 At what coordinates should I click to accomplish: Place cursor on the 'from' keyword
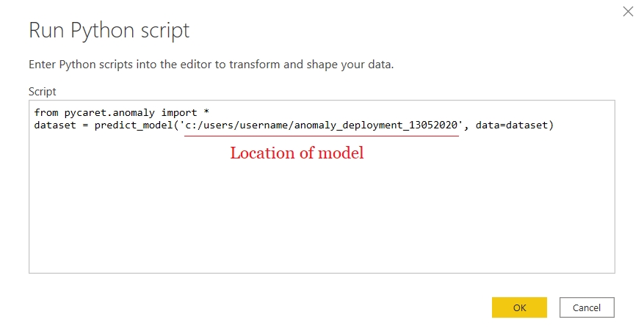46,112
